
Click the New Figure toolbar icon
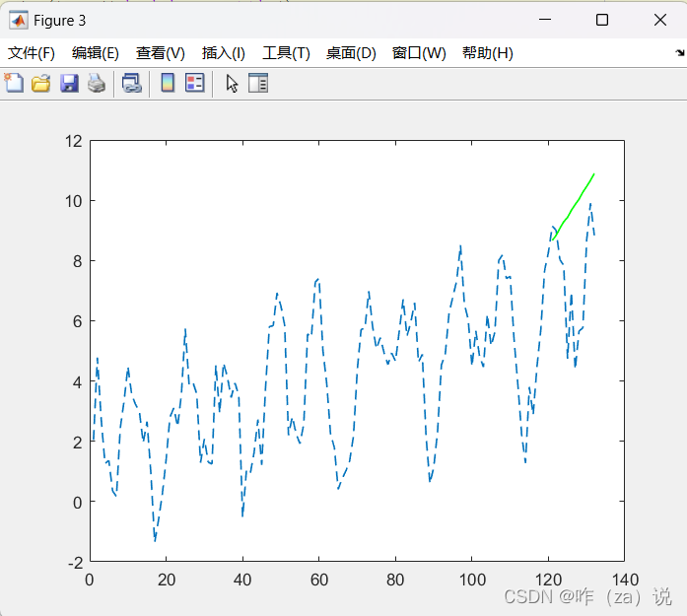click(14, 83)
